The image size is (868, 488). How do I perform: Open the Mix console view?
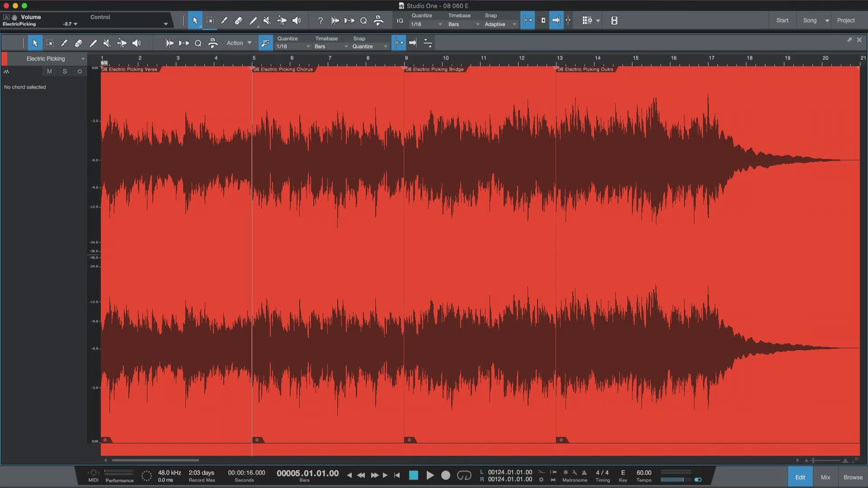[x=826, y=477]
